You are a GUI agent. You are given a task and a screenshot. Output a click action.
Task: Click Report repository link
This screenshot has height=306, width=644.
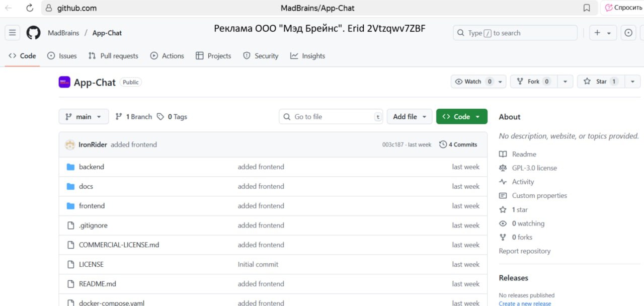click(525, 251)
